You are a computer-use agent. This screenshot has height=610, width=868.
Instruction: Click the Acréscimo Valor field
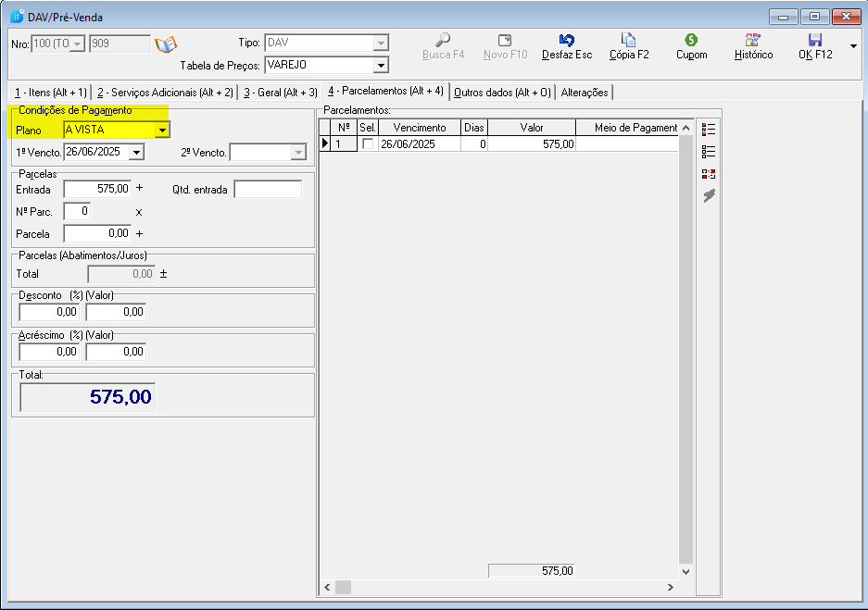[116, 352]
